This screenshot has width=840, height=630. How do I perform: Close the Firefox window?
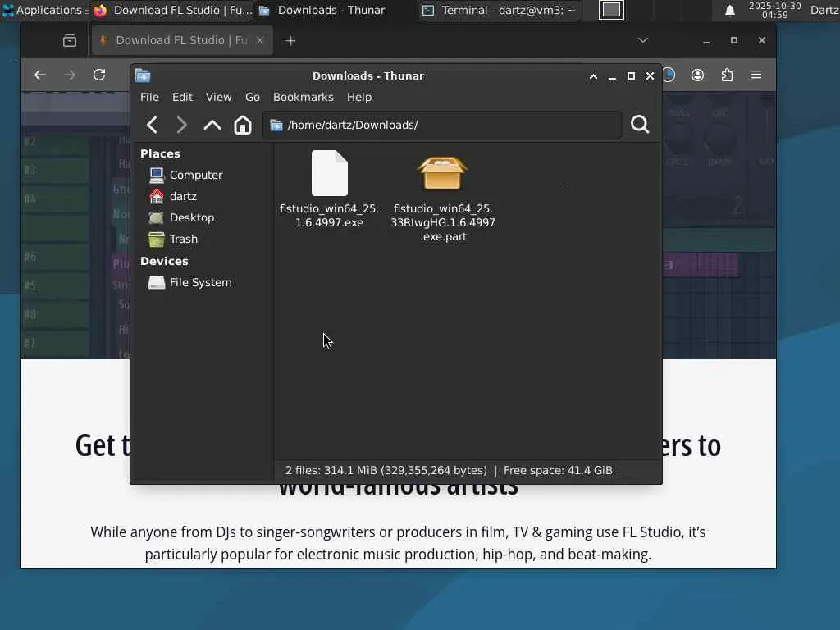pyautogui.click(x=762, y=41)
